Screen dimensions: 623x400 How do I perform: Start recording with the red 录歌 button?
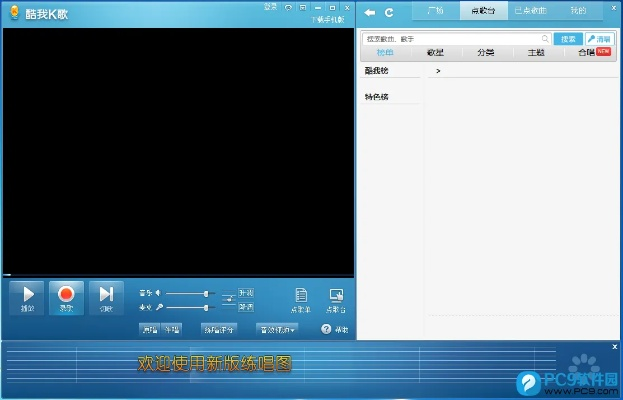coord(66,297)
